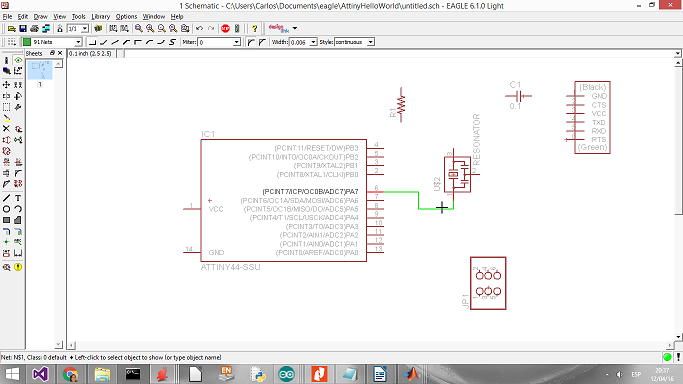
Task: Open the Use library books icon
Action: (98, 28)
